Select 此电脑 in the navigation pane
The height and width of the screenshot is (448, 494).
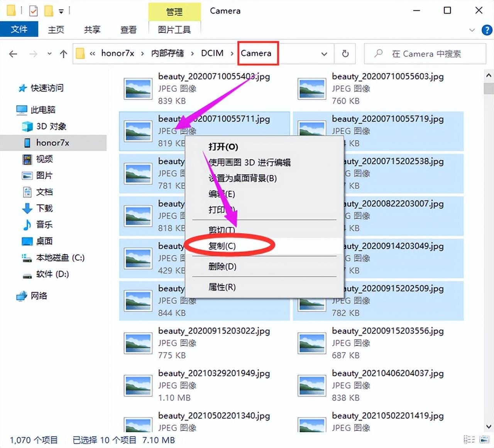point(36,110)
